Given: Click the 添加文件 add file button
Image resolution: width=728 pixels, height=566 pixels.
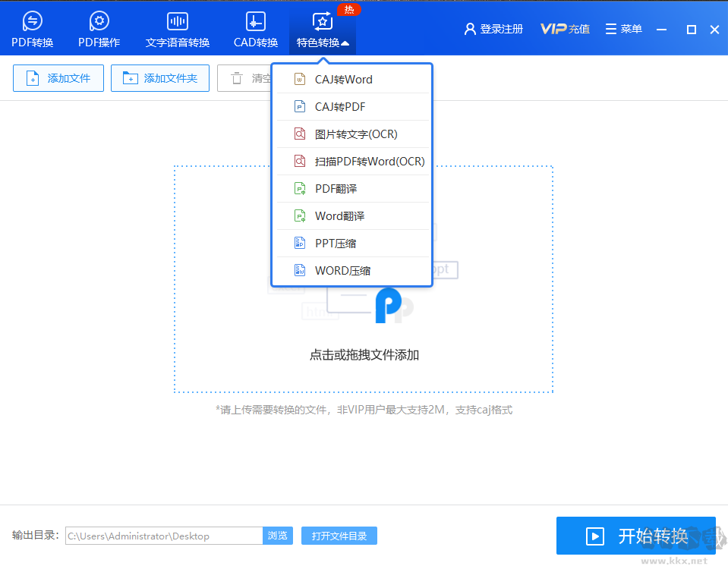Looking at the screenshot, I should click(x=58, y=78).
